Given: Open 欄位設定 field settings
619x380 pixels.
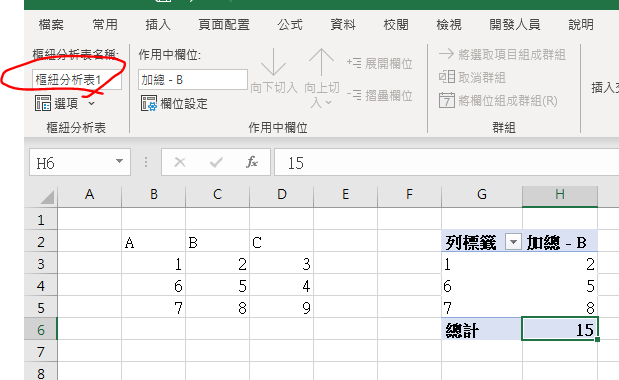Looking at the screenshot, I should click(x=174, y=104).
